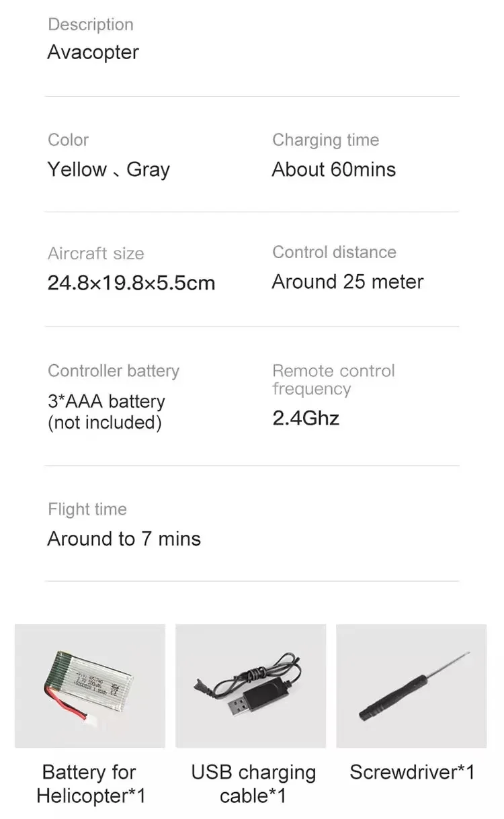Select the "Charging time" label

tap(325, 140)
